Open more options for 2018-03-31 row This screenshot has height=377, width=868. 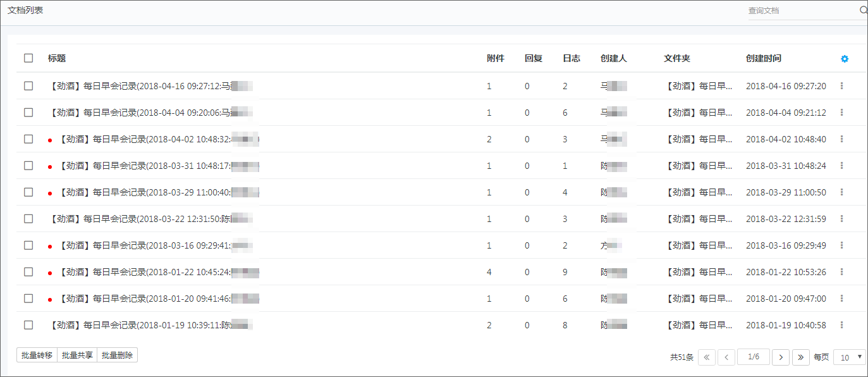click(x=841, y=165)
